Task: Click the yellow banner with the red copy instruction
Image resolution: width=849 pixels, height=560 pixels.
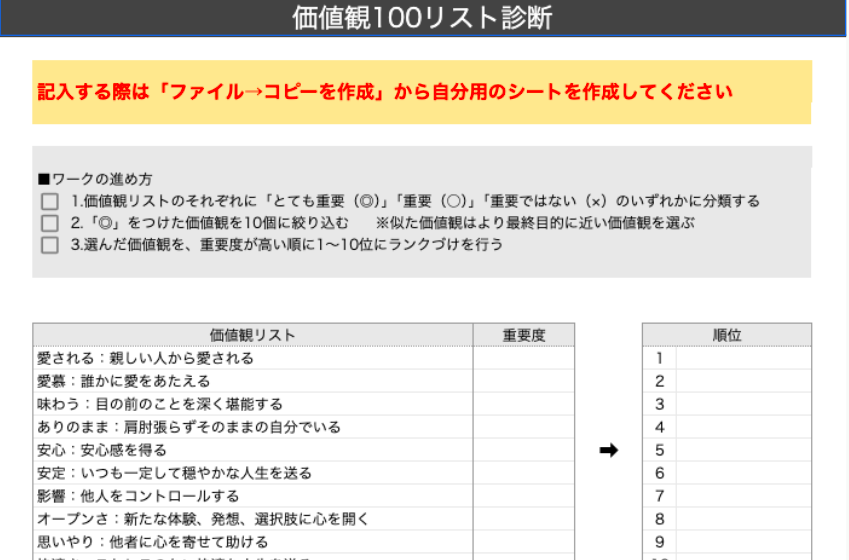Action: [x=421, y=92]
